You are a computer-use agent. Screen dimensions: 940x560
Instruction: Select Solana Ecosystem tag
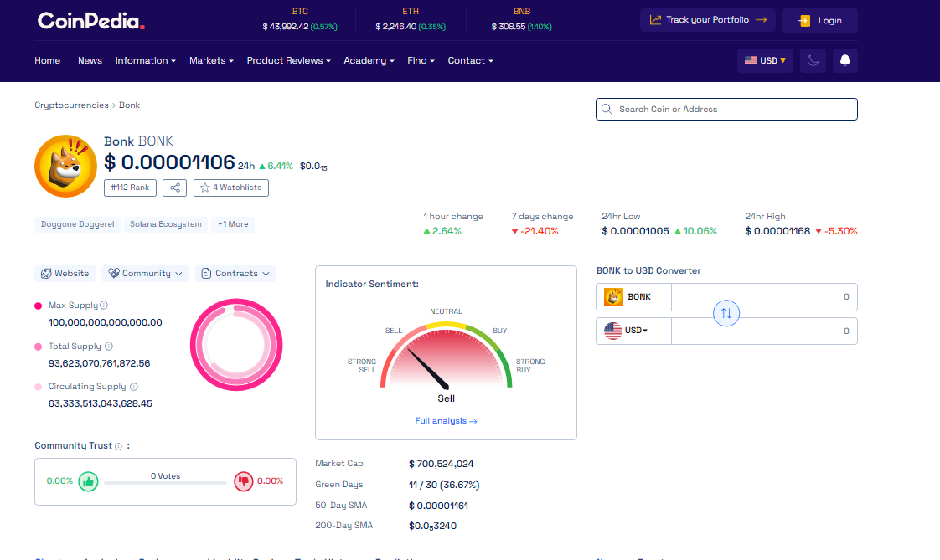[x=165, y=224]
